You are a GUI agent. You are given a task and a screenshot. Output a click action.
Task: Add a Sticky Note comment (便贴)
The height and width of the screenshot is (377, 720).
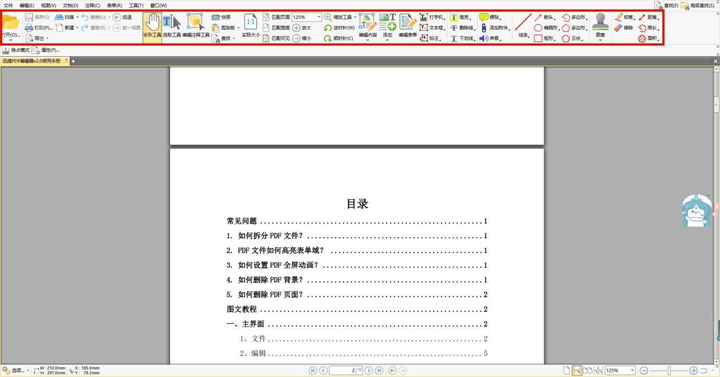coord(490,17)
